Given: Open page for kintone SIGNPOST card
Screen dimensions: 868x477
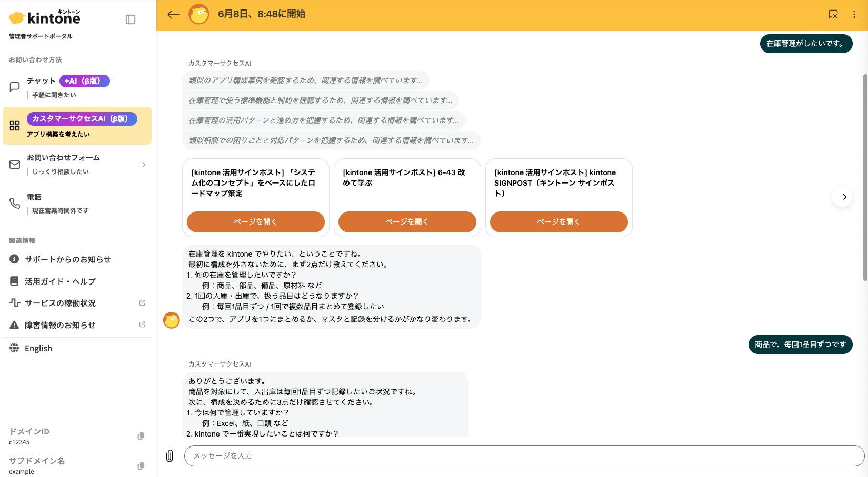Looking at the screenshot, I should pos(559,222).
